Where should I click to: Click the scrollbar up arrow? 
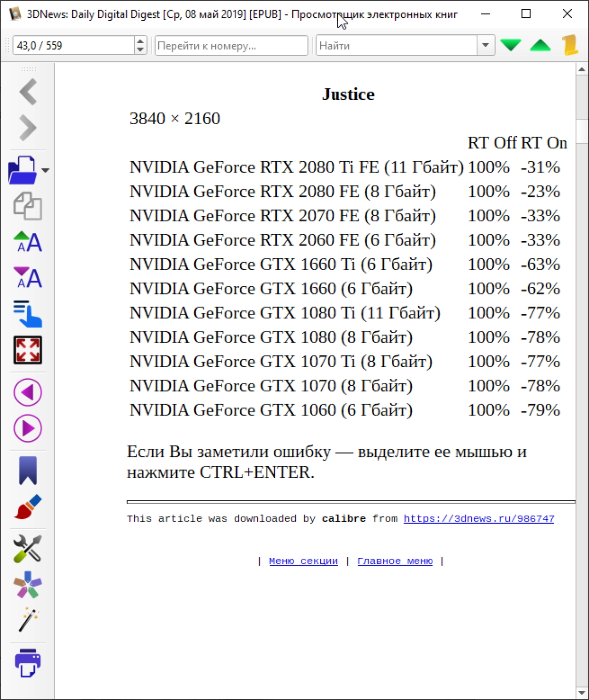tap(582, 69)
